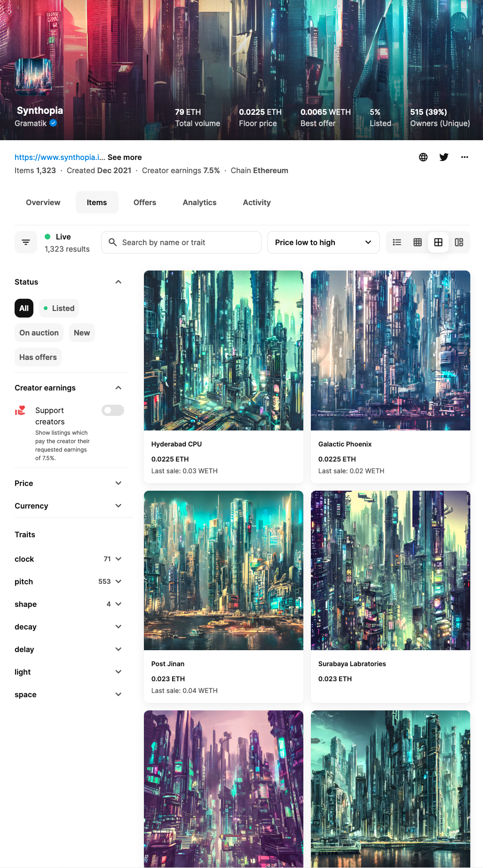483x868 pixels.
Task: Click the 515 (39%) Owners stat
Action: [440, 118]
